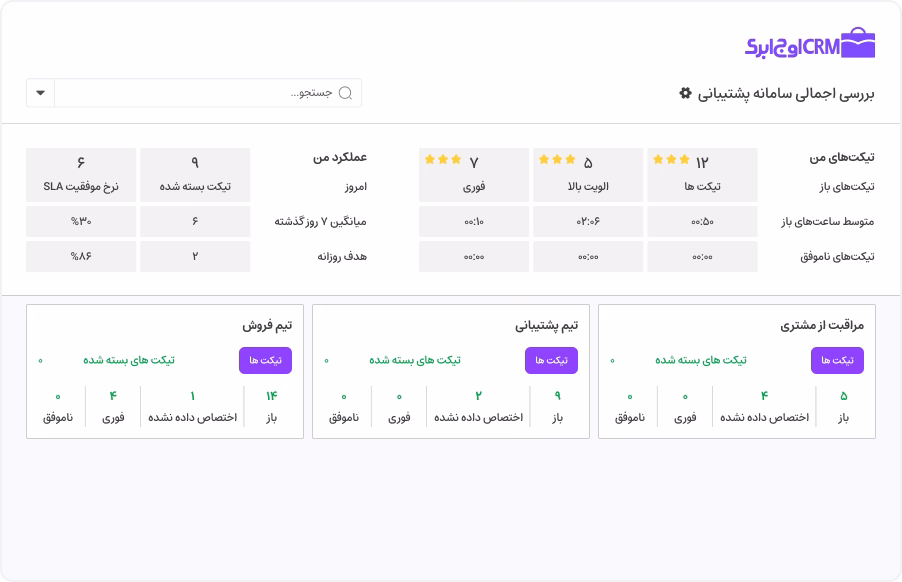Click the stars beside the 12 open tickets count
Image resolution: width=902 pixels, height=582 pixels.
[670, 159]
